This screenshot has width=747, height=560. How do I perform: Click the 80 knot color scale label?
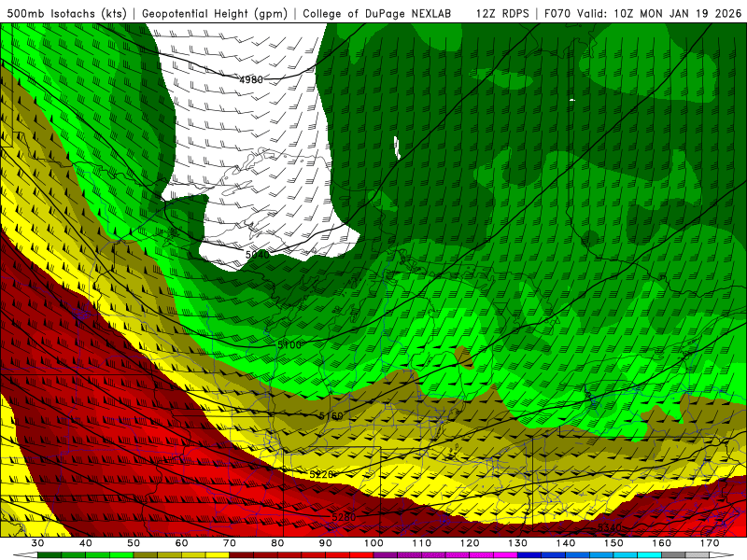coord(277,543)
